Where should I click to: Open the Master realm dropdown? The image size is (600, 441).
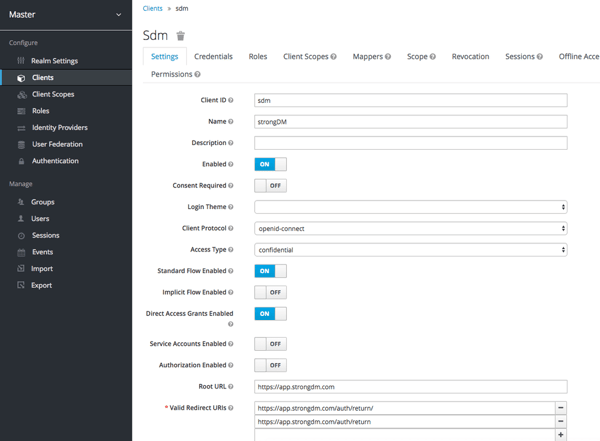click(65, 14)
